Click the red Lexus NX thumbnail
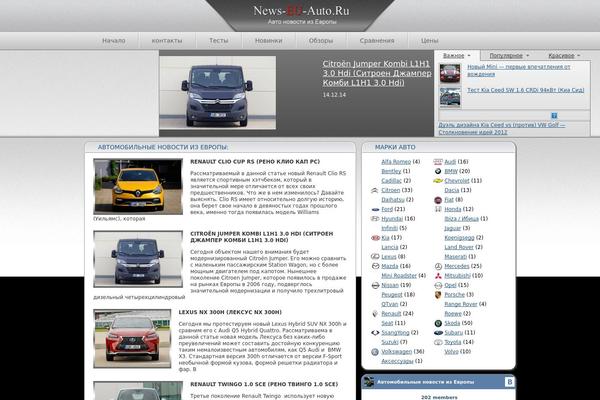This screenshot has width=600, height=400. point(132,339)
